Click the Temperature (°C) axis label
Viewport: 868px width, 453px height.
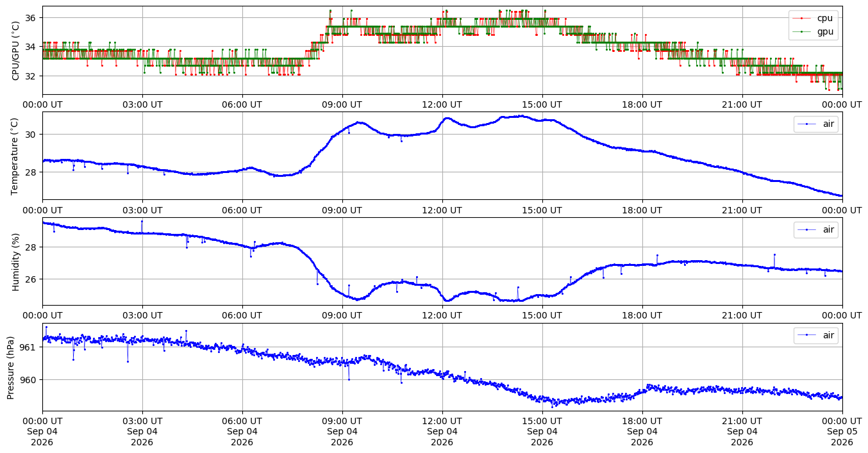click(15, 155)
